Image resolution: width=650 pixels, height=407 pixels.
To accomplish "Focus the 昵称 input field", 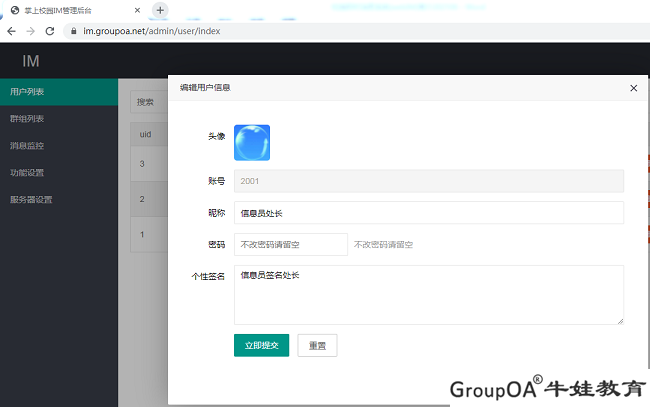I will [x=429, y=213].
